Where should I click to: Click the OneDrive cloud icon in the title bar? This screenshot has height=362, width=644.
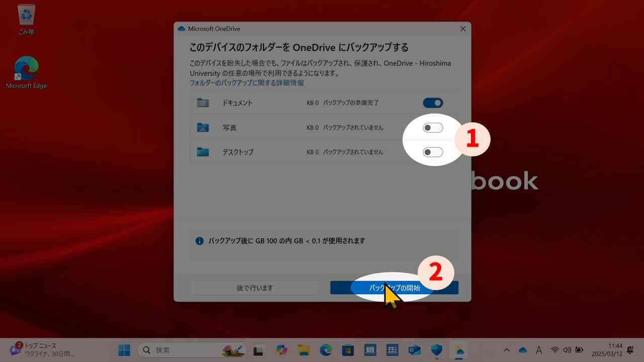coord(181,29)
